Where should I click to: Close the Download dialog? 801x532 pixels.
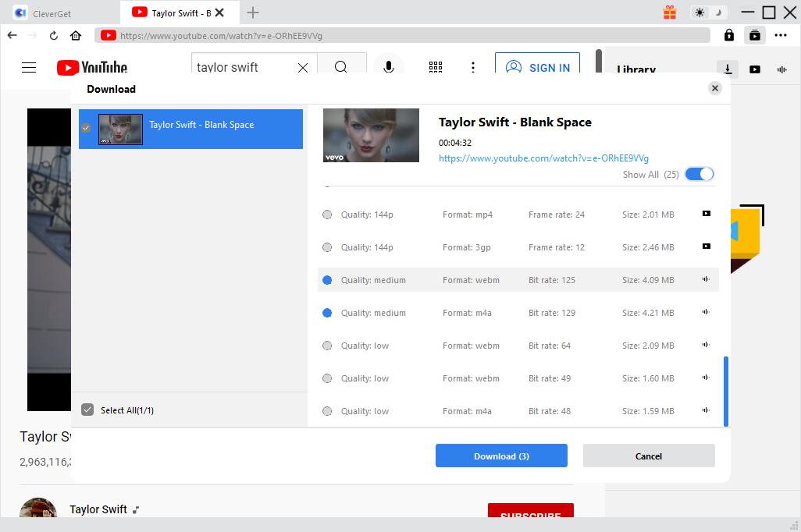(x=714, y=88)
